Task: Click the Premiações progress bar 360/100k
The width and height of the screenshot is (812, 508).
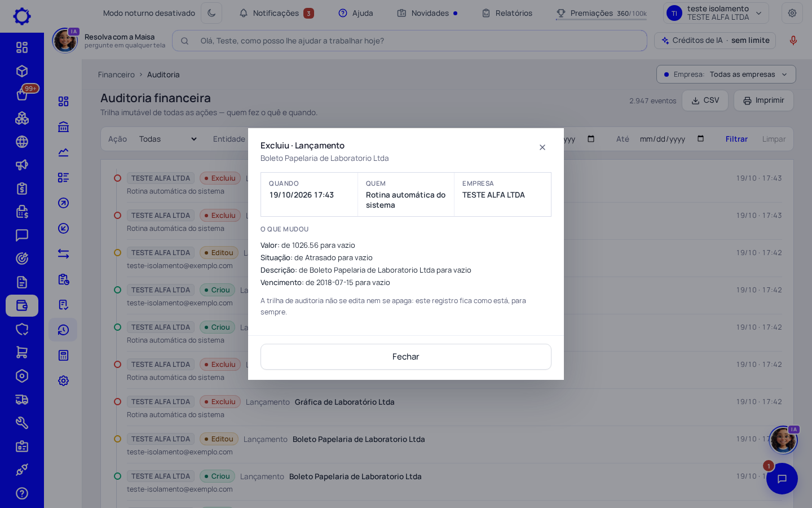Action: click(601, 19)
